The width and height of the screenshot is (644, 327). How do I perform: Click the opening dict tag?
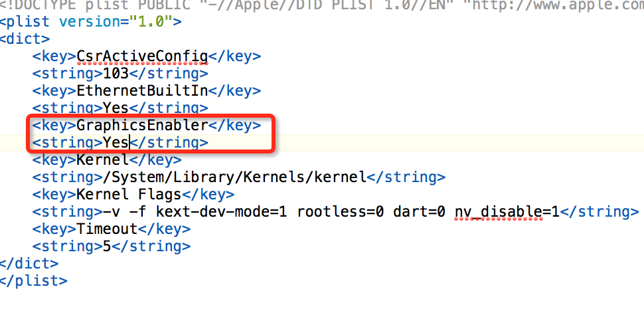25,39
